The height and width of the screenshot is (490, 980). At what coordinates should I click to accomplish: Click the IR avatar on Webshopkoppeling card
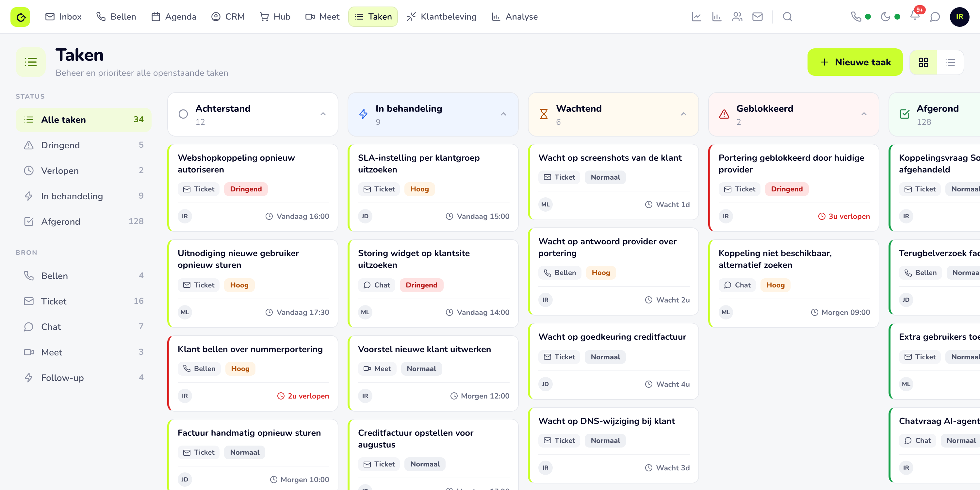click(185, 217)
